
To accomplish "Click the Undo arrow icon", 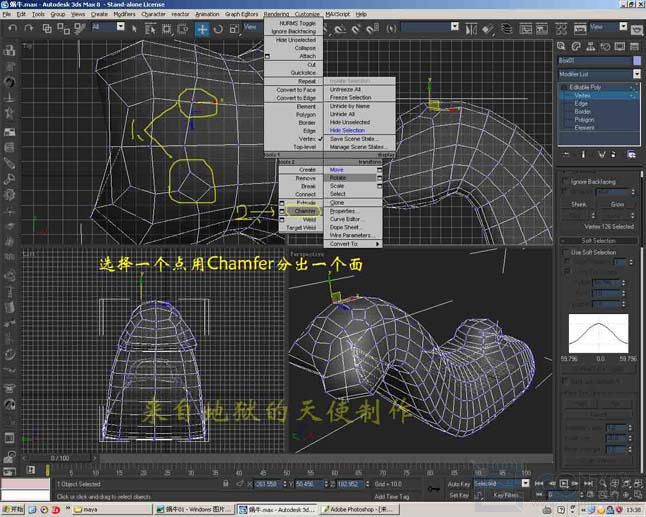I will point(12,28).
